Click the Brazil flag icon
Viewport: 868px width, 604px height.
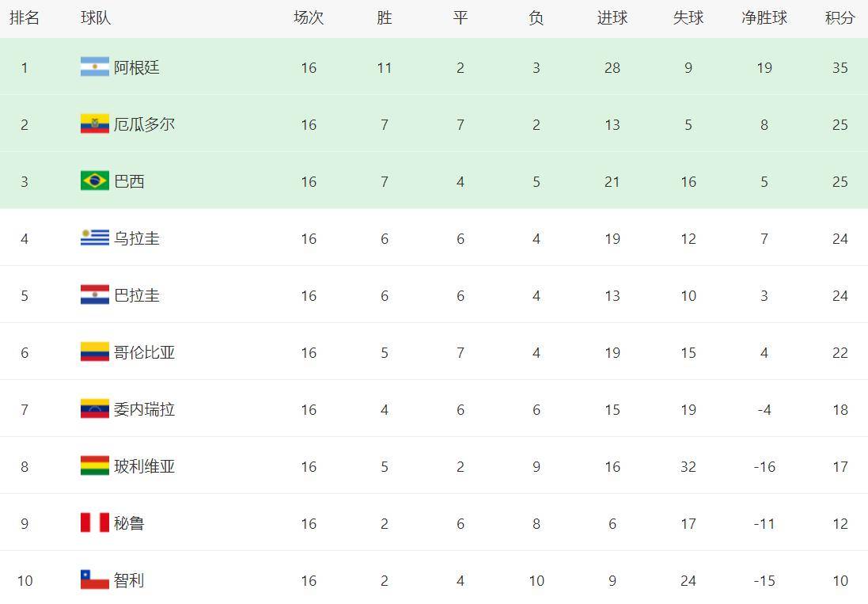point(95,181)
